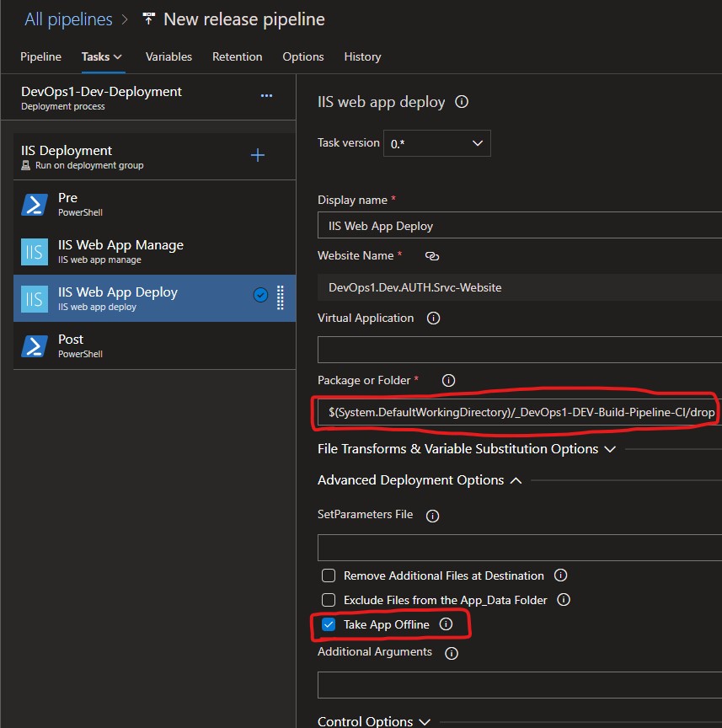Open the Tasks tab dropdown
Screen dimensions: 722x728
pyautogui.click(x=102, y=56)
